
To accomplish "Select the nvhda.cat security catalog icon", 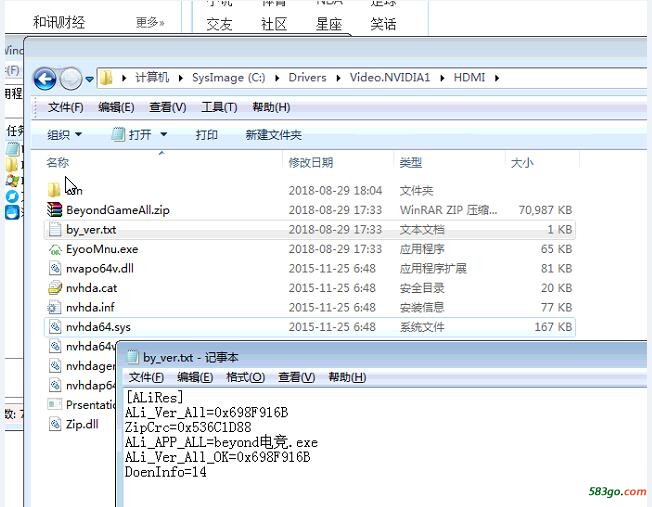I will coord(55,288).
